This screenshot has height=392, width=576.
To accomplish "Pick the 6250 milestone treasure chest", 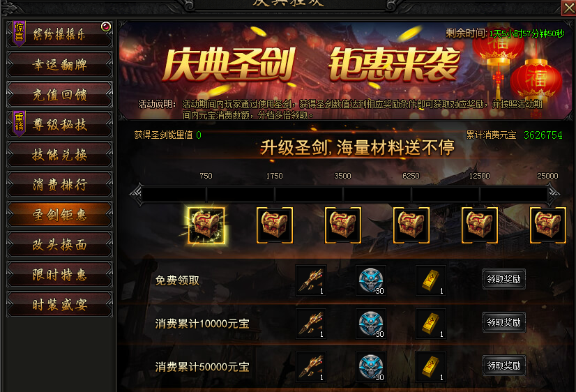I will (411, 225).
